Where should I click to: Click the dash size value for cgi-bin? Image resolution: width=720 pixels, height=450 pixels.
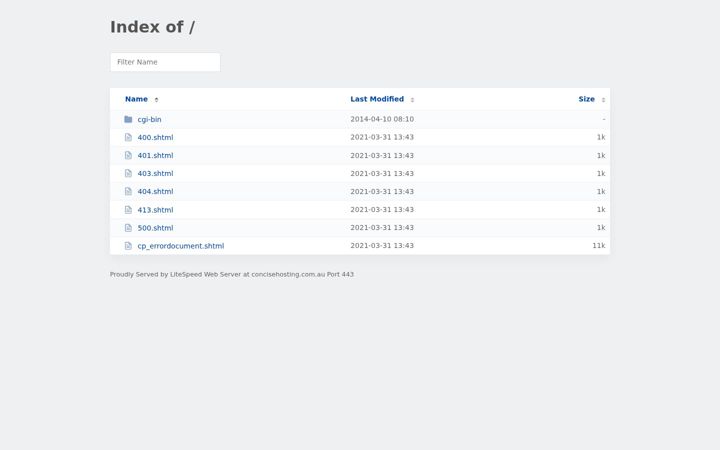604,119
